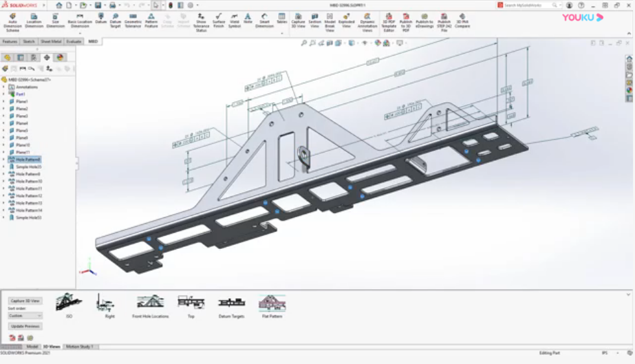Expand the Annotations tree node
The image size is (635, 364).
coord(3,87)
